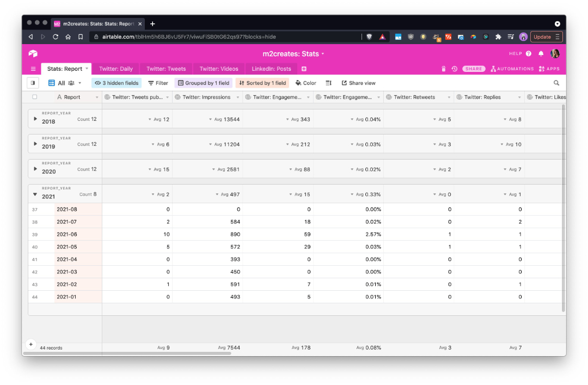Expand the 2018 report year group
Screen dimensions: 588x385
[35, 119]
